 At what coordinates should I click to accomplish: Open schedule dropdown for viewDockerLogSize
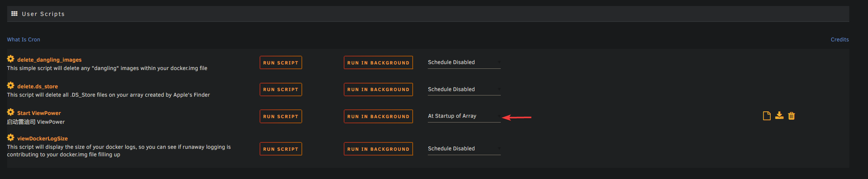pyautogui.click(x=464, y=149)
